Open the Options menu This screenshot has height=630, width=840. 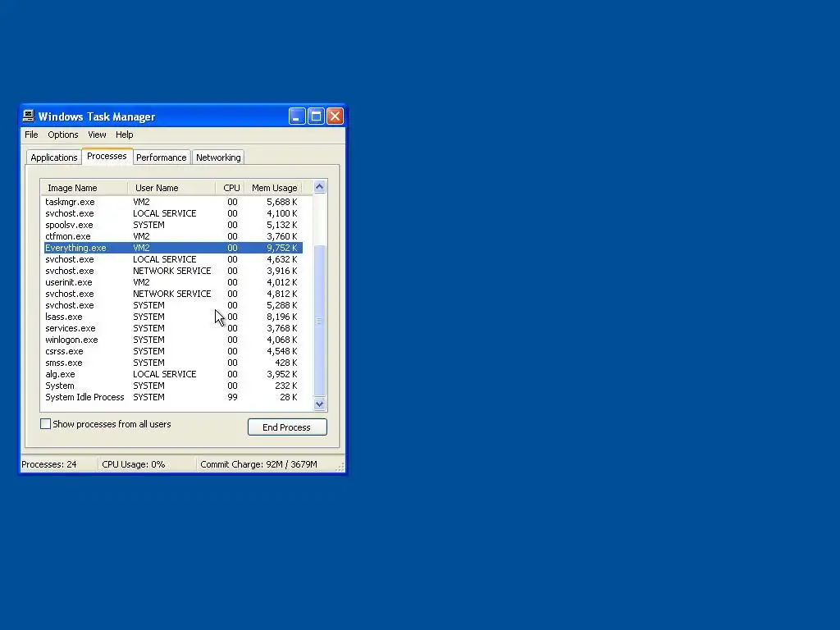(62, 135)
